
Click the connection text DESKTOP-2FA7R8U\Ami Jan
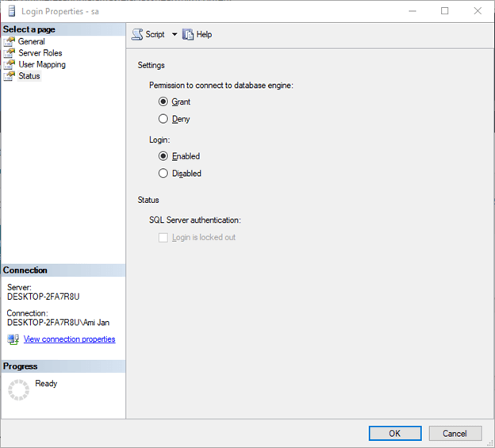click(x=58, y=323)
